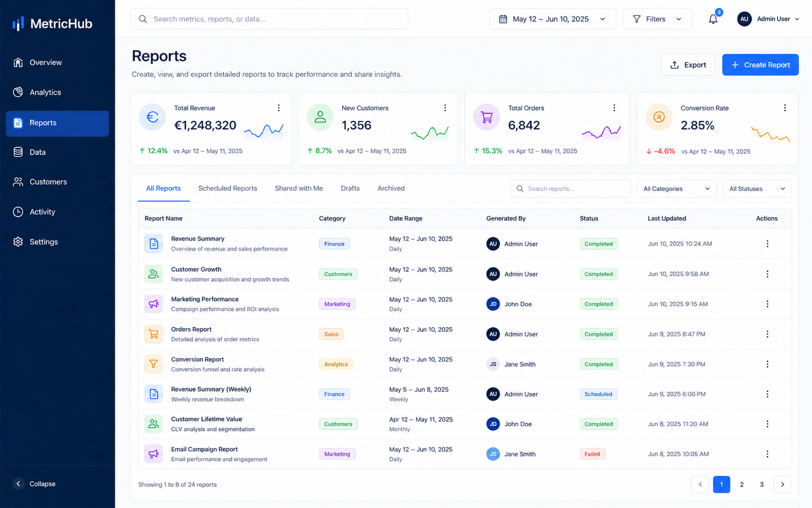Open Analytics in the sidebar
This screenshot has height=508, width=812.
tap(57, 92)
